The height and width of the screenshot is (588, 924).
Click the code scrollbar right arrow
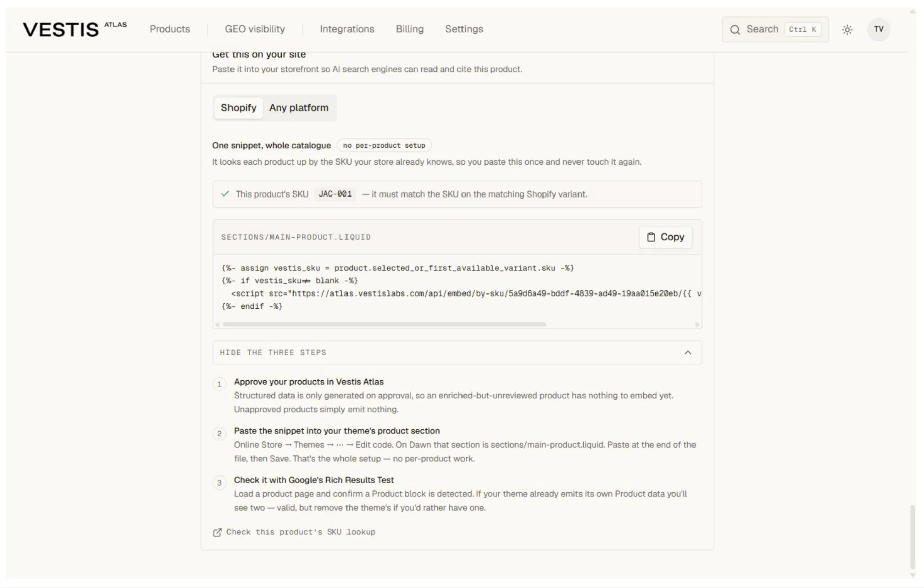pyautogui.click(x=697, y=325)
